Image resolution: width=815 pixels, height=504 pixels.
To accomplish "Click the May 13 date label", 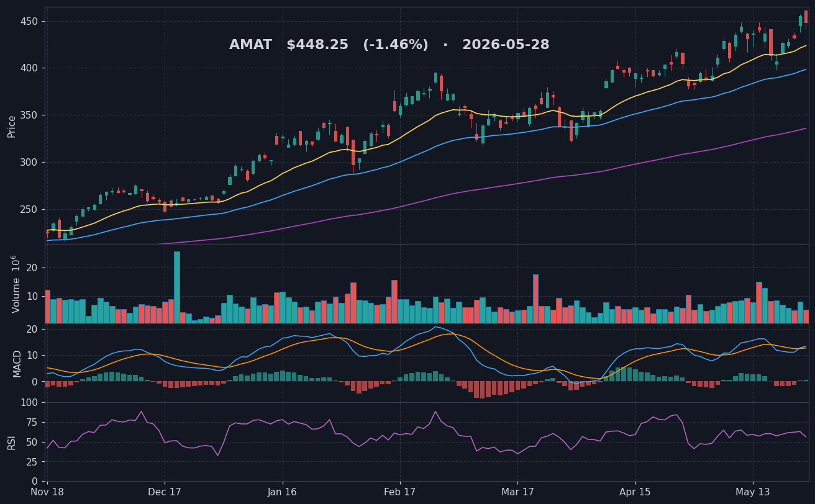I will click(x=753, y=493).
